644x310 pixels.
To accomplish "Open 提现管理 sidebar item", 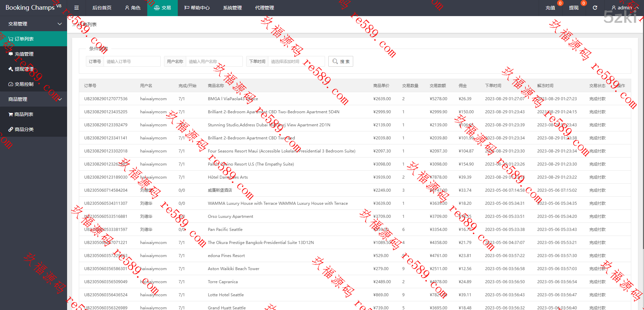I will click(24, 69).
